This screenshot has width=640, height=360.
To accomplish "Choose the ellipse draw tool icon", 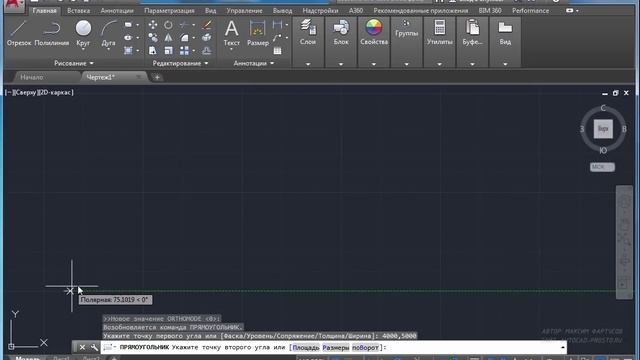I will 128,38.
